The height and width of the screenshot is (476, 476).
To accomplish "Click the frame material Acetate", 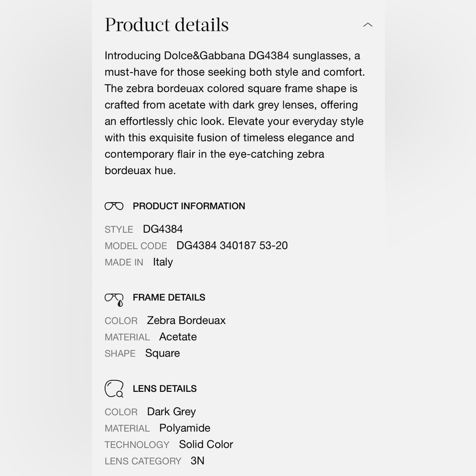I will click(178, 337).
